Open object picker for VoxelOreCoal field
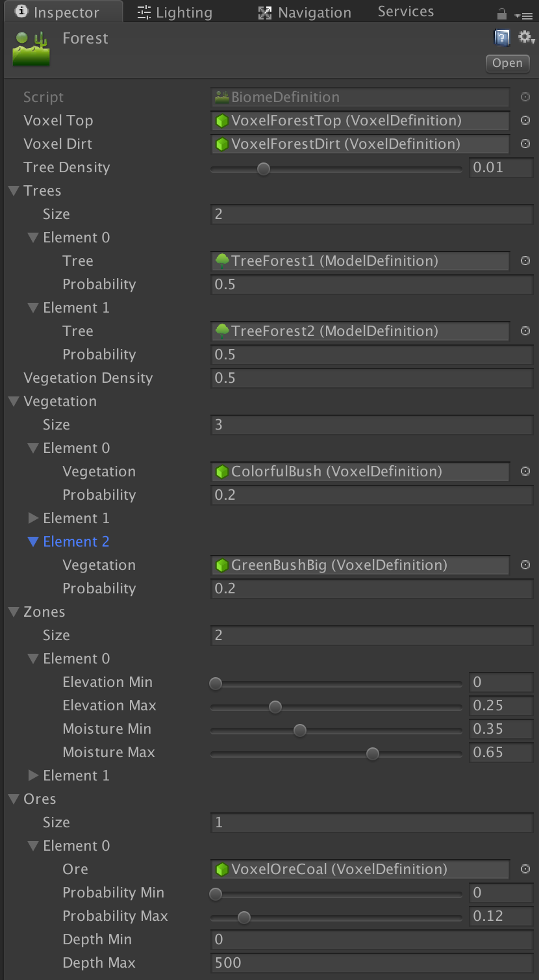This screenshot has height=980, width=539. tap(525, 869)
